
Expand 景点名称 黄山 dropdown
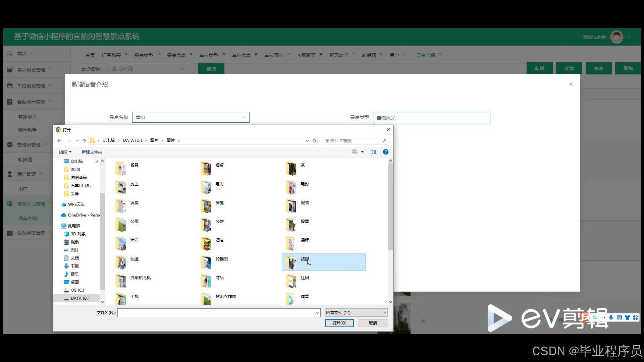[x=244, y=117]
